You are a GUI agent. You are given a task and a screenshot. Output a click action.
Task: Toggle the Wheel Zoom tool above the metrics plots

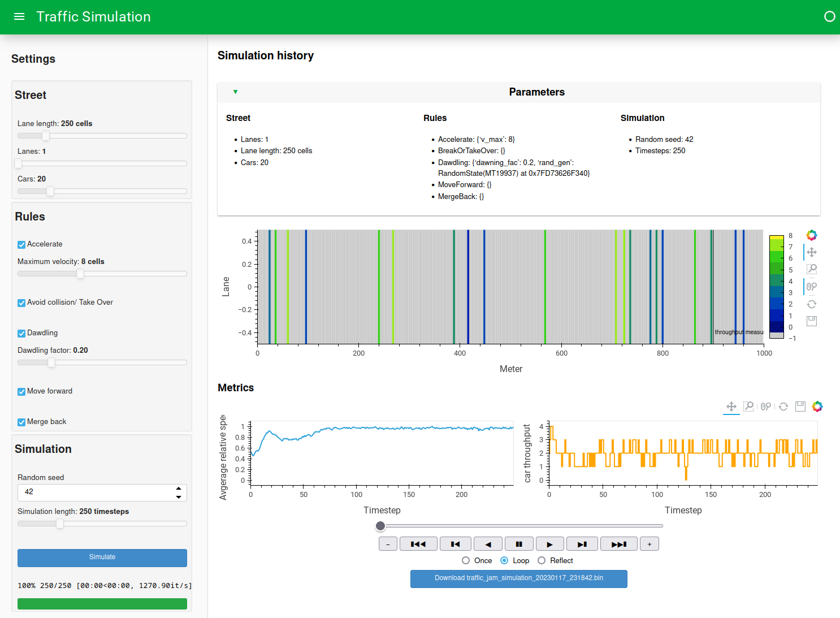[x=766, y=407]
